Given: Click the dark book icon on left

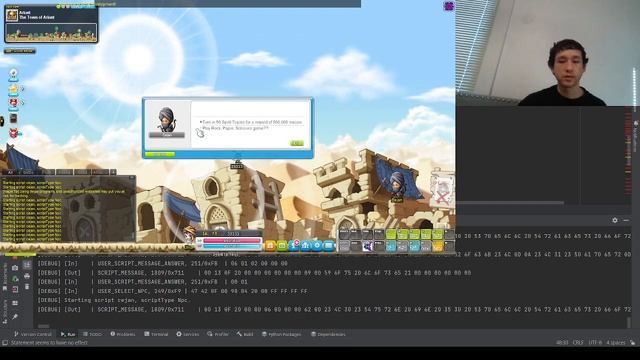Looking at the screenshot, I should [13, 118].
